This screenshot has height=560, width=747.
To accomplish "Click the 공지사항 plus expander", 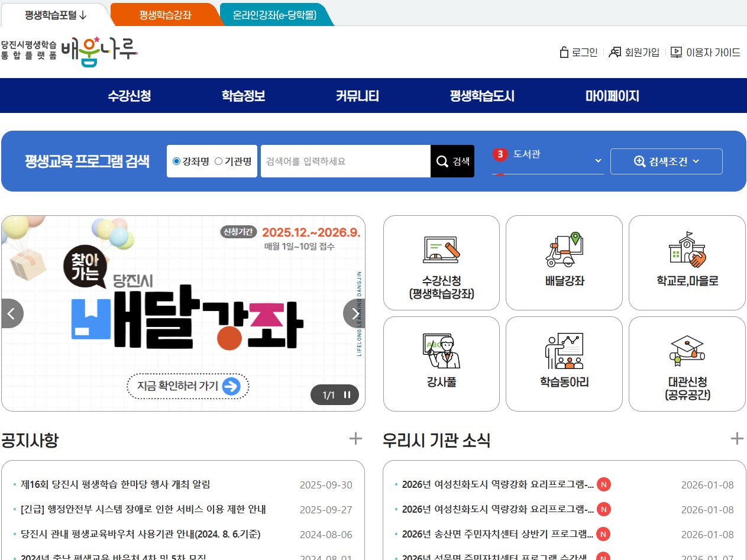I will pyautogui.click(x=355, y=439).
